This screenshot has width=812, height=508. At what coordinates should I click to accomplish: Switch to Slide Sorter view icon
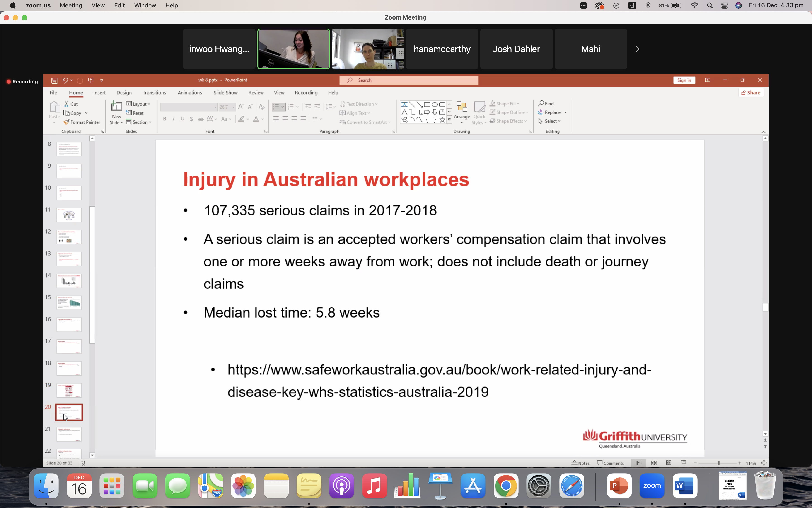[x=654, y=463]
